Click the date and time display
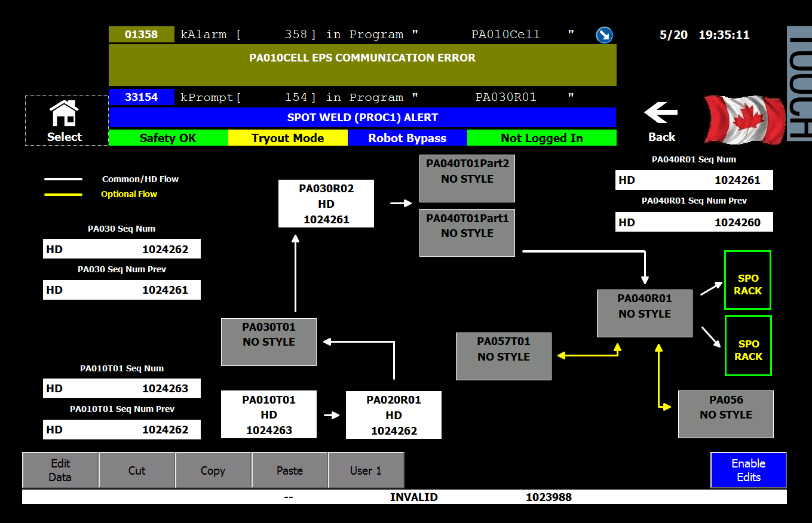This screenshot has width=812, height=523. (704, 35)
